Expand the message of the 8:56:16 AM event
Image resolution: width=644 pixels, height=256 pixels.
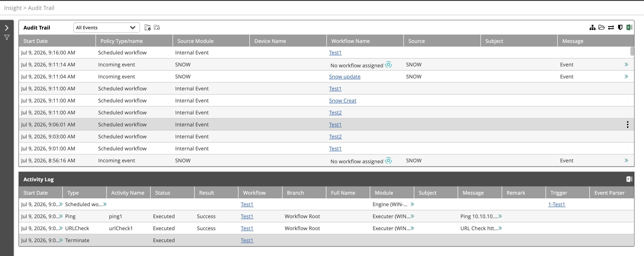[x=626, y=161]
